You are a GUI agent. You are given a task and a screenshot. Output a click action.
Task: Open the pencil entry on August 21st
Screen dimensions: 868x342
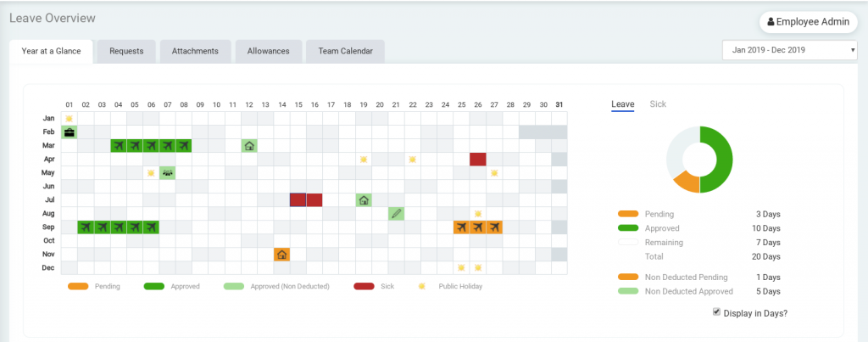point(396,214)
